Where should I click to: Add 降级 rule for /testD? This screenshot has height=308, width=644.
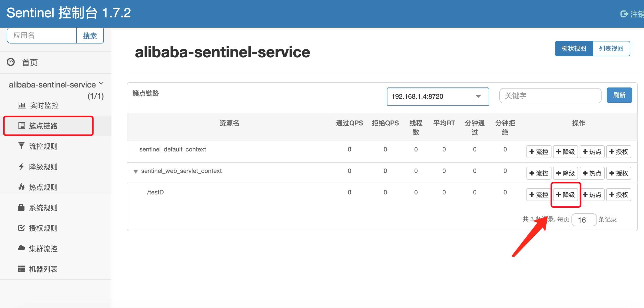pyautogui.click(x=565, y=195)
